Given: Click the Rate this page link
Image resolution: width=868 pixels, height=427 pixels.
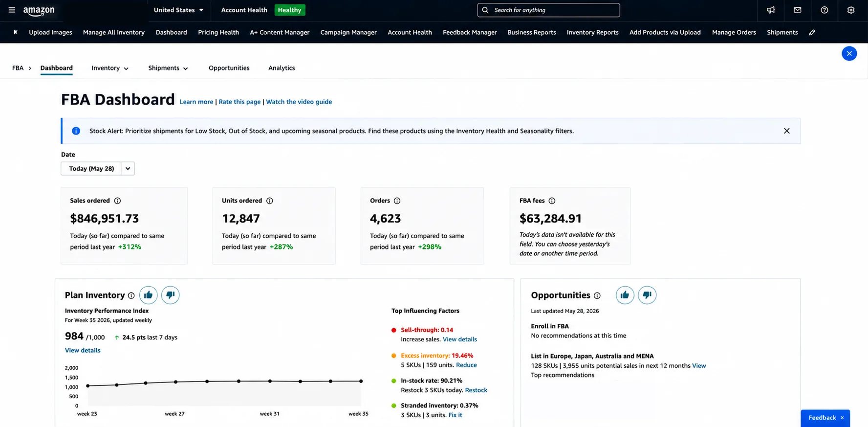Looking at the screenshot, I should [x=239, y=102].
